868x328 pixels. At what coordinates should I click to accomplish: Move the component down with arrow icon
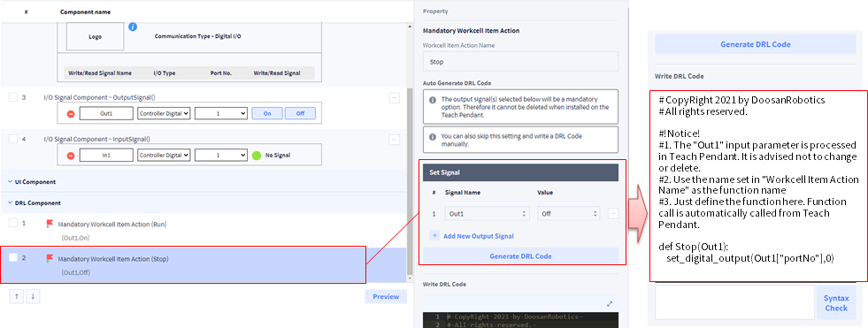(34, 296)
